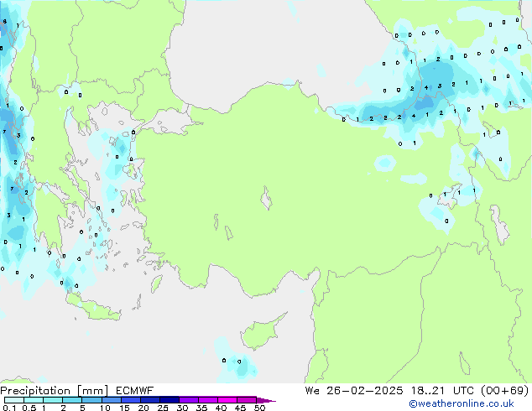Click the '0.1' legend scale value
Image resolution: width=532 pixels, height=411 pixels.
(x=9, y=408)
